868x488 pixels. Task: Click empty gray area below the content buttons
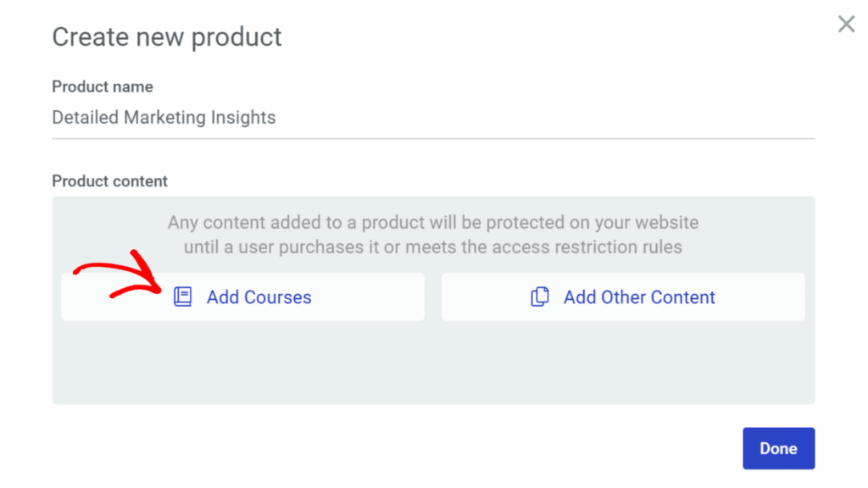[x=432, y=363]
